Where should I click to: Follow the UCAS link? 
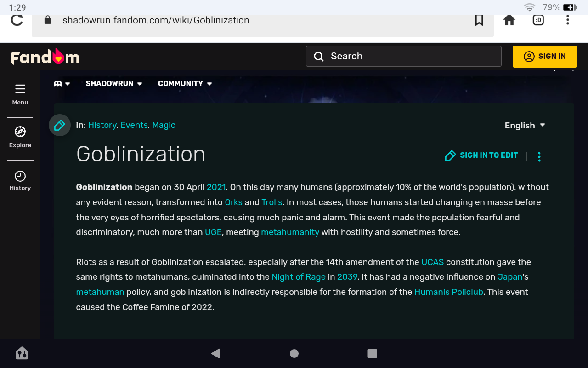pyautogui.click(x=433, y=262)
